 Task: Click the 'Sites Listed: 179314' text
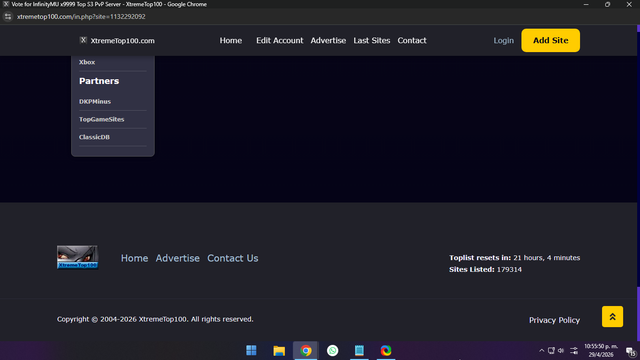[485, 269]
